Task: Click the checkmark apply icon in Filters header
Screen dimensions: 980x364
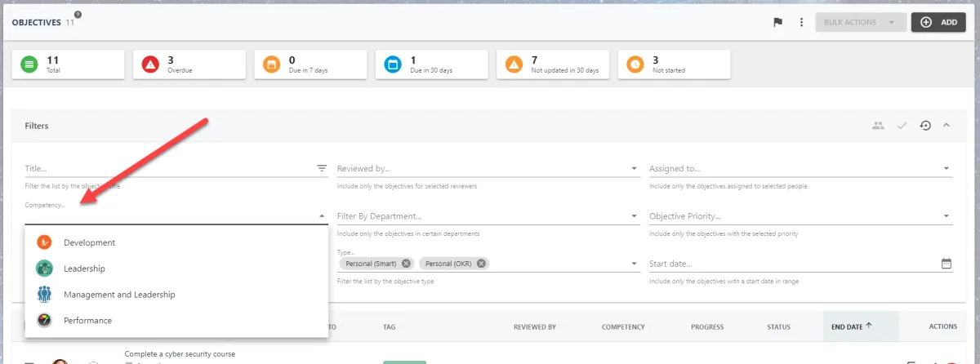Action: pyautogui.click(x=902, y=126)
